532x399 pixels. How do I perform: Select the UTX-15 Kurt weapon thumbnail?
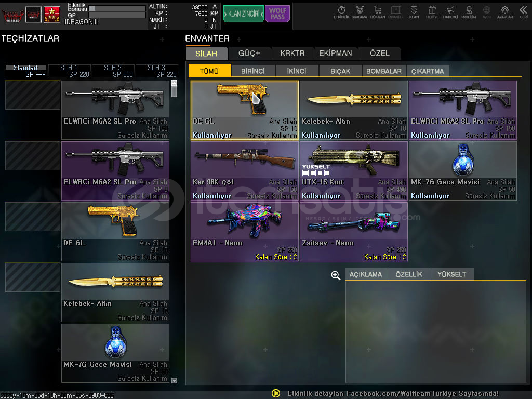click(x=353, y=160)
